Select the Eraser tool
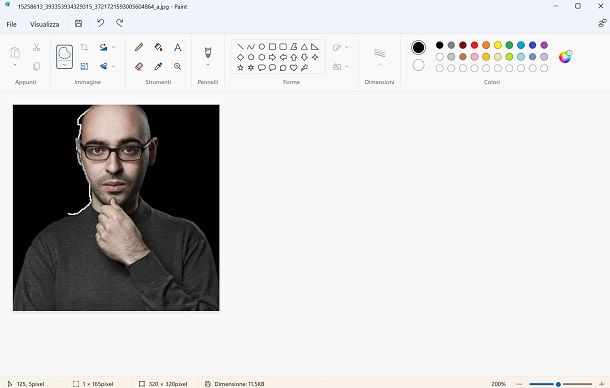The height and width of the screenshot is (388, 610). tap(139, 67)
